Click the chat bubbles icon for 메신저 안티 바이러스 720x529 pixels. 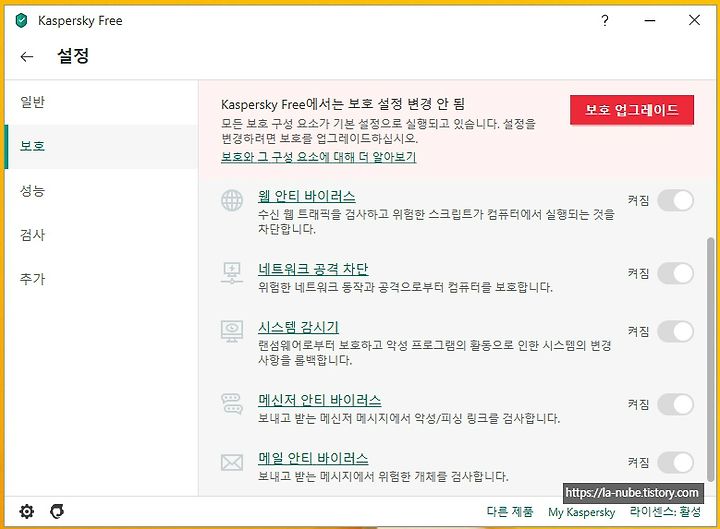click(x=232, y=404)
